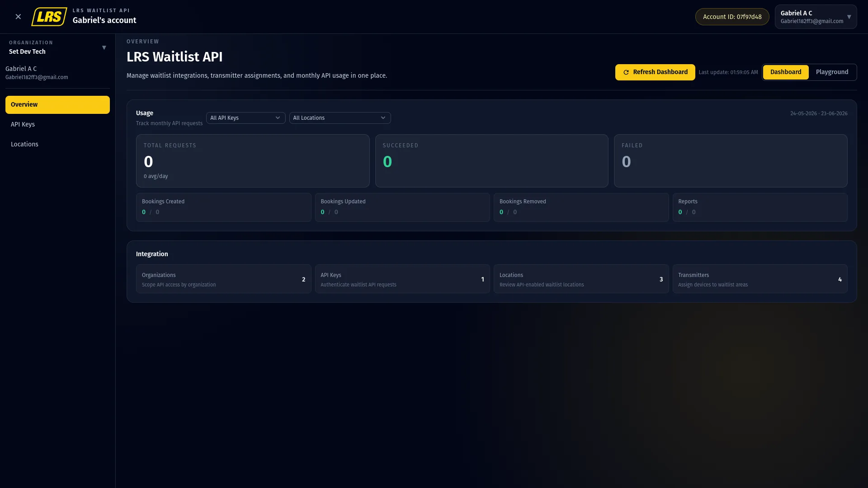Click the Bookings Created card
Screen dimensions: 868x488
[x=223, y=207]
